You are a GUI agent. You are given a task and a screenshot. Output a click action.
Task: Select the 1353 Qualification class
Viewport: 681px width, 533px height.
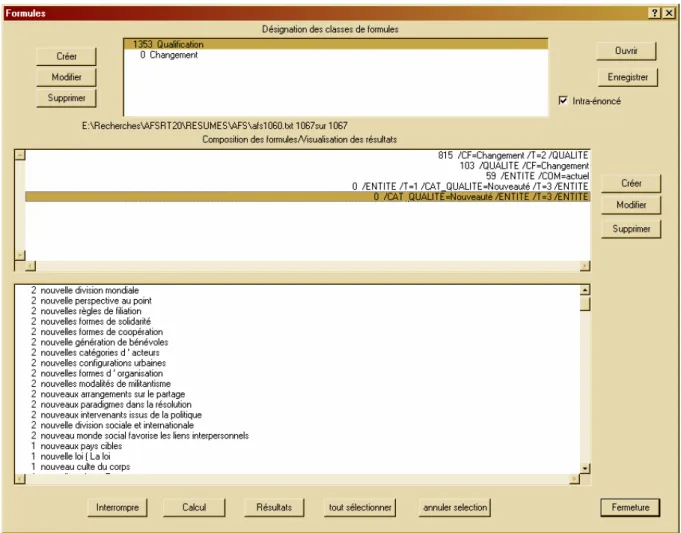click(x=335, y=44)
